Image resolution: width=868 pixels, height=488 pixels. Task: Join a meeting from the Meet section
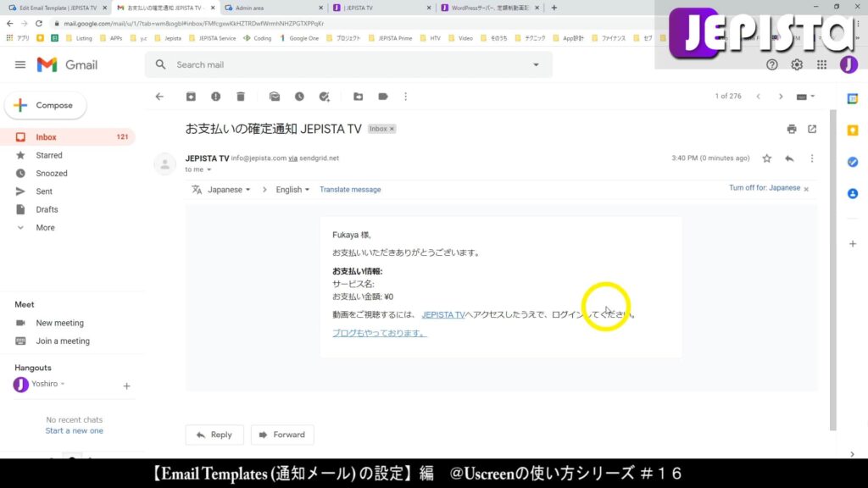coord(63,341)
